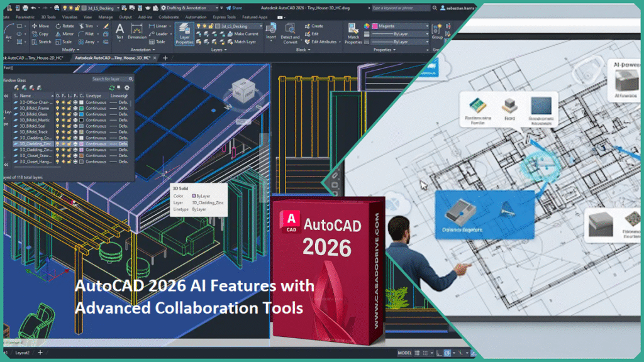Click the Match Properties tool
Viewport: 644px width, 362px height.
click(353, 34)
